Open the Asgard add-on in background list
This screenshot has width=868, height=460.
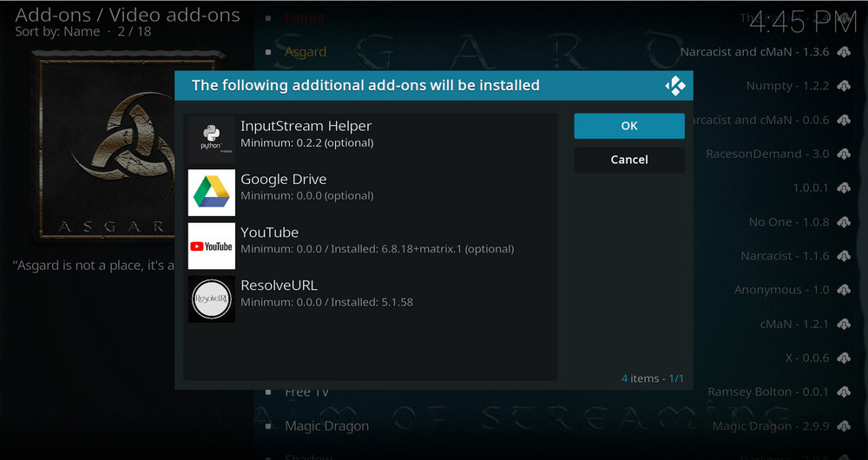click(x=306, y=52)
